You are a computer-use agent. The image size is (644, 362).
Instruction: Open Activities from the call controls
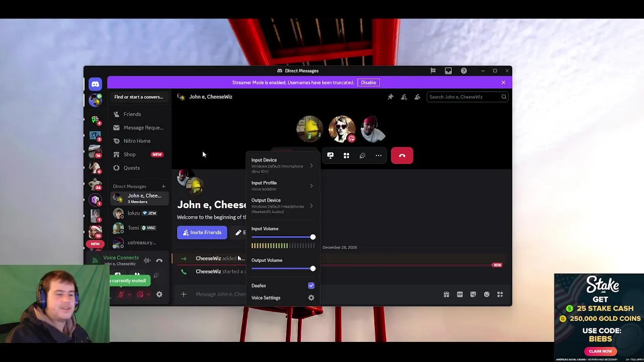tap(346, 156)
